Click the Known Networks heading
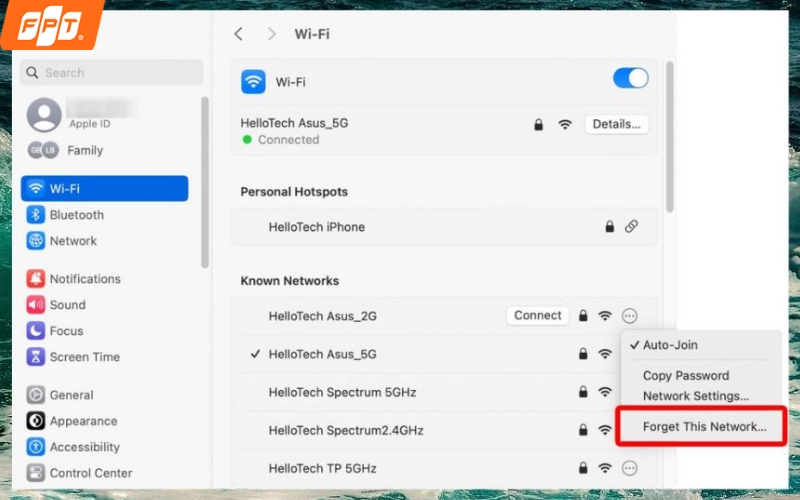This screenshot has height=500, width=800. (x=290, y=281)
